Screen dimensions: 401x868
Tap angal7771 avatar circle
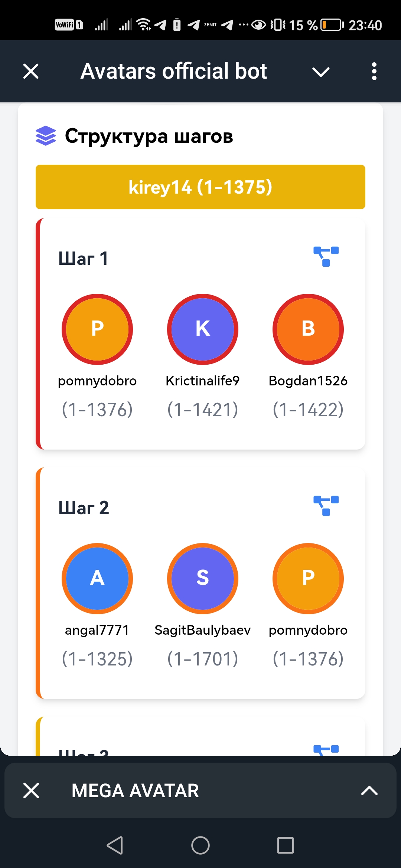tap(97, 578)
